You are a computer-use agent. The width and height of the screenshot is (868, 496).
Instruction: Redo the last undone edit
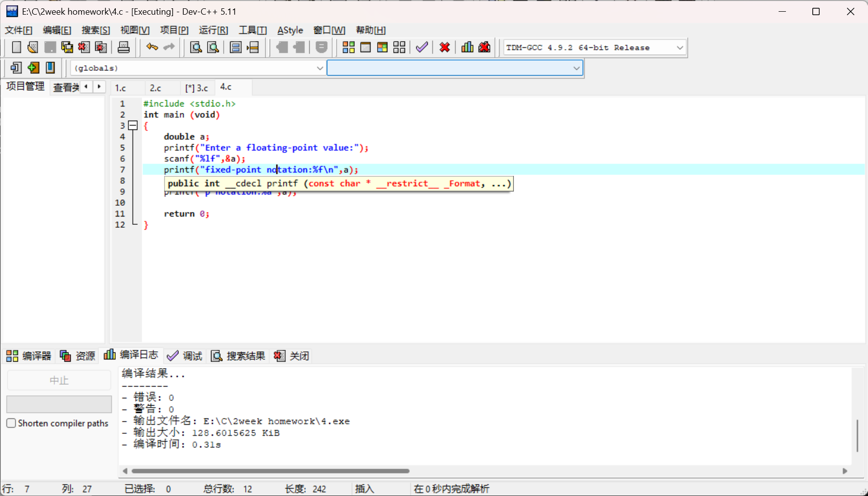point(169,47)
